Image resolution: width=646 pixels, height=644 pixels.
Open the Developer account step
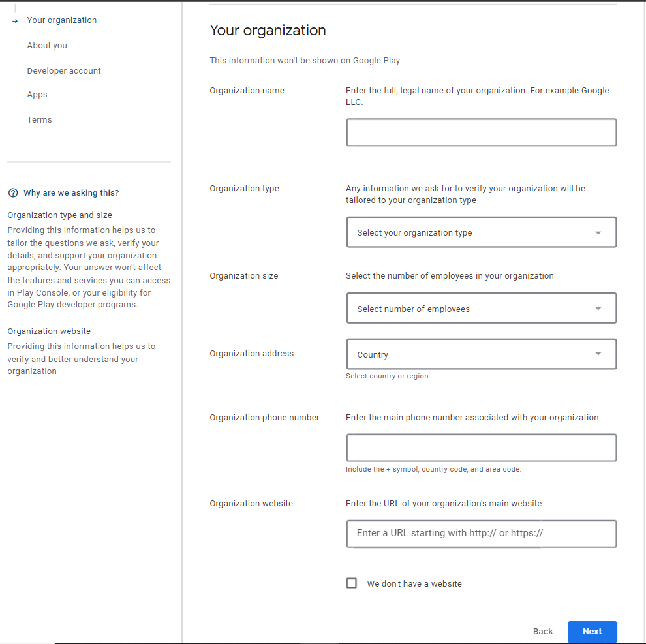click(64, 71)
